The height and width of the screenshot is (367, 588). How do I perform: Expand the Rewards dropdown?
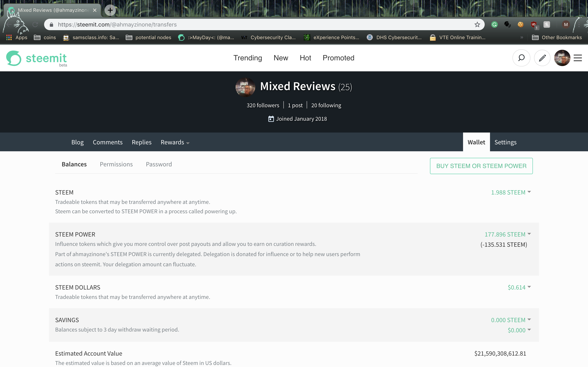(x=175, y=142)
